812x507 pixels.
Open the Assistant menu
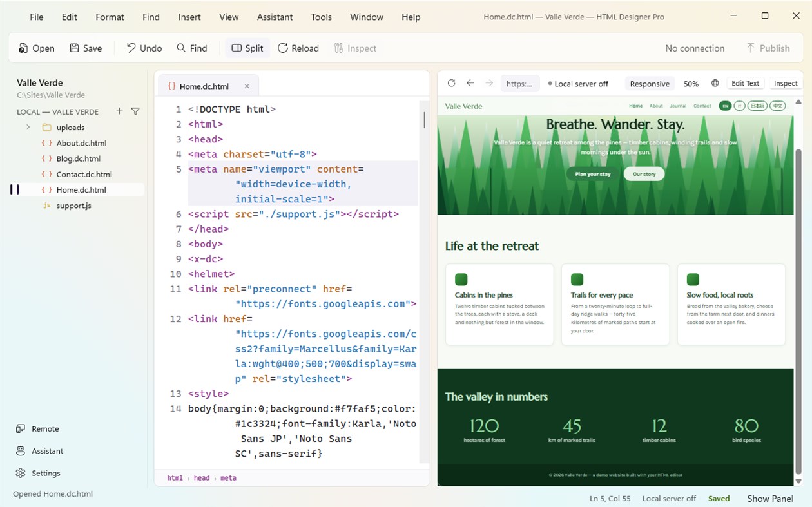(275, 17)
